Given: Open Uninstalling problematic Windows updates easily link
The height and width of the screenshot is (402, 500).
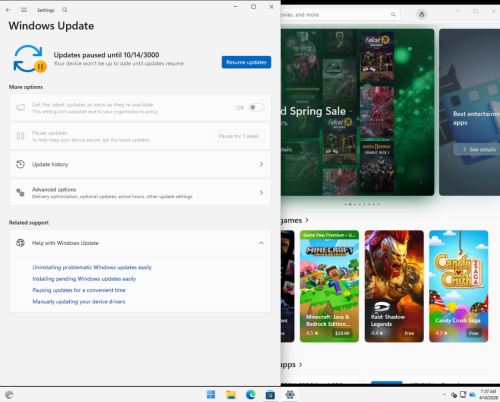Looking at the screenshot, I should tap(92, 267).
